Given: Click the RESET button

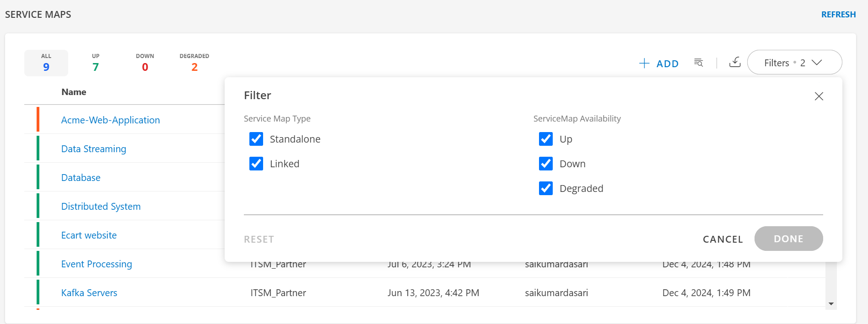Looking at the screenshot, I should pyautogui.click(x=259, y=239).
